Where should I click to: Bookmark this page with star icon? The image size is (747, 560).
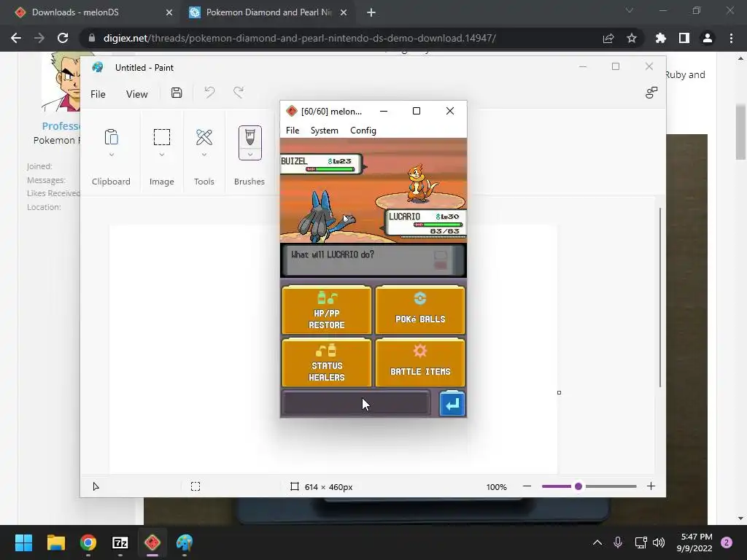(x=632, y=38)
